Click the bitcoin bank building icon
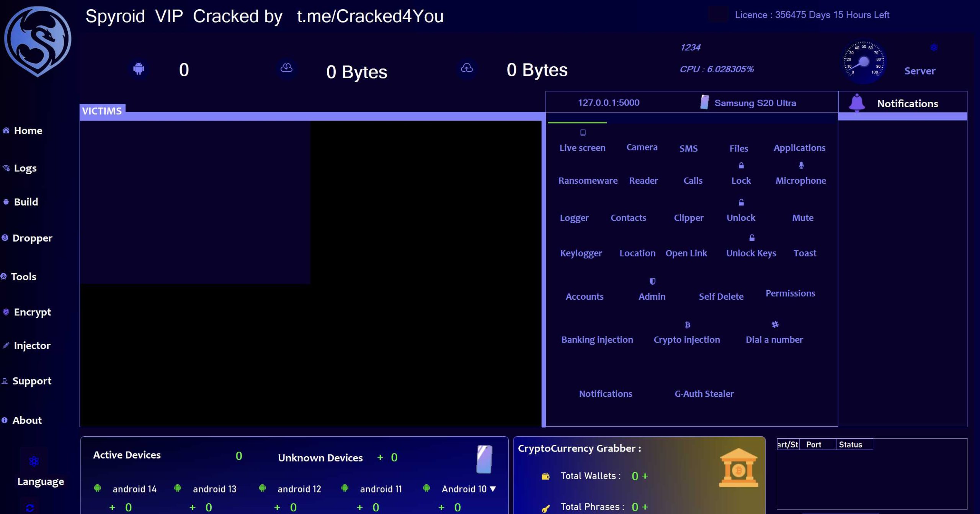Viewport: 980px width, 514px height. tap(738, 468)
